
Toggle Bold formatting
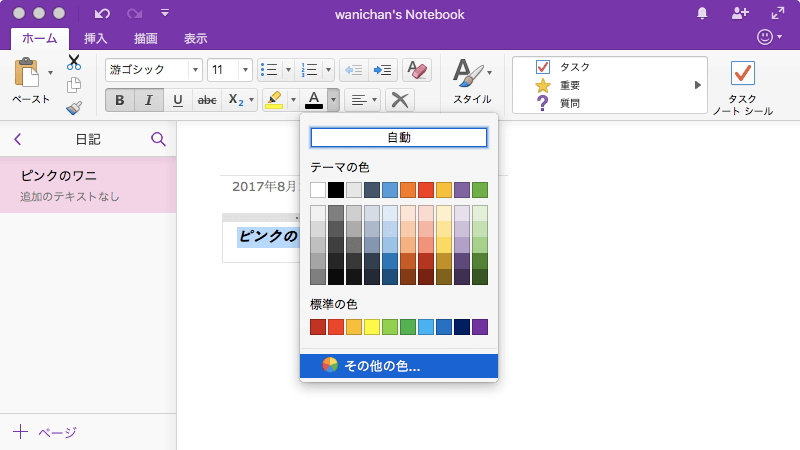(x=119, y=100)
